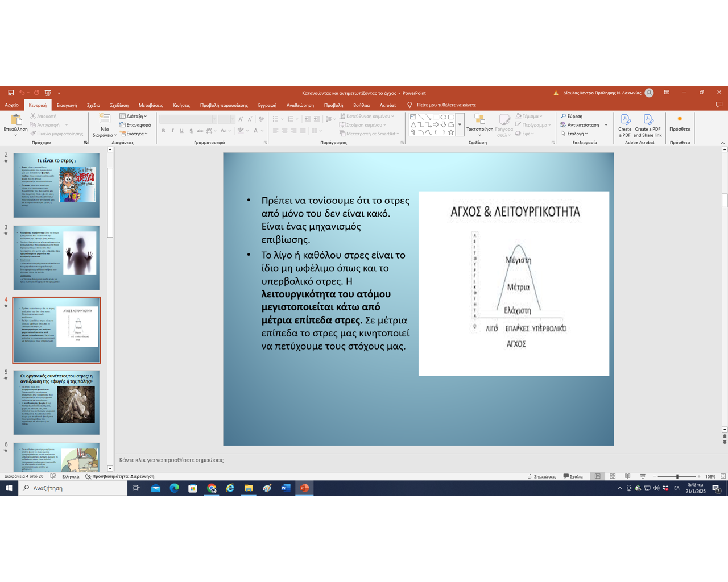Image resolution: width=728 pixels, height=582 pixels.
Task: Click the Find (Εύρεση) button
Action: click(572, 116)
